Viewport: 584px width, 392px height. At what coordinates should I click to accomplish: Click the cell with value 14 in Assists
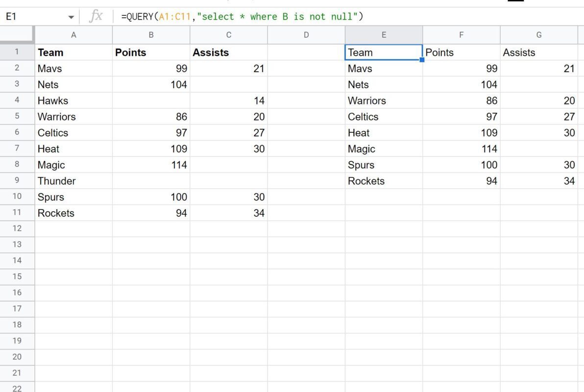(x=228, y=100)
